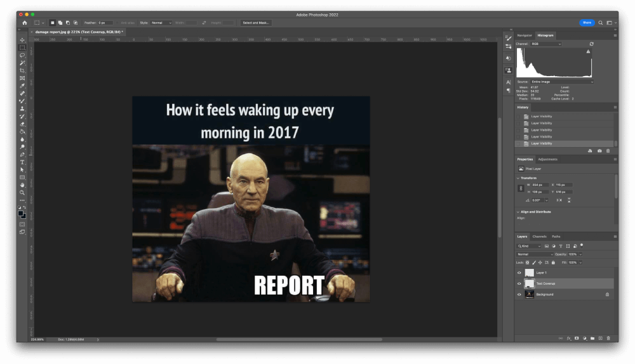Hide the Layer 1 layer

[519, 273]
